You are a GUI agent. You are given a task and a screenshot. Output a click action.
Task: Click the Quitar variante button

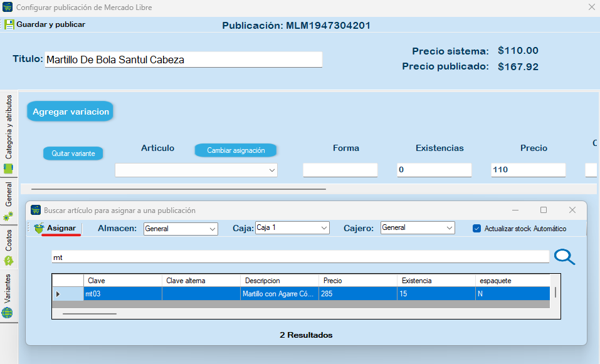click(73, 153)
